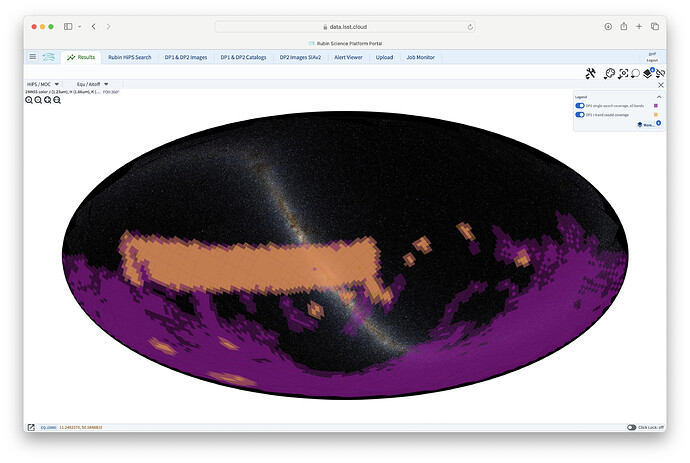
Task: Click the blue badge next to More
Action: pos(659,123)
